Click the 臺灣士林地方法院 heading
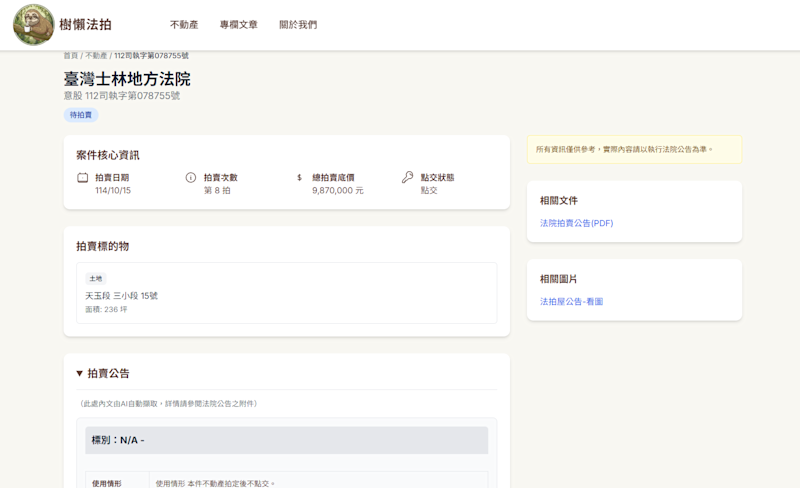The image size is (800, 488). tap(127, 79)
